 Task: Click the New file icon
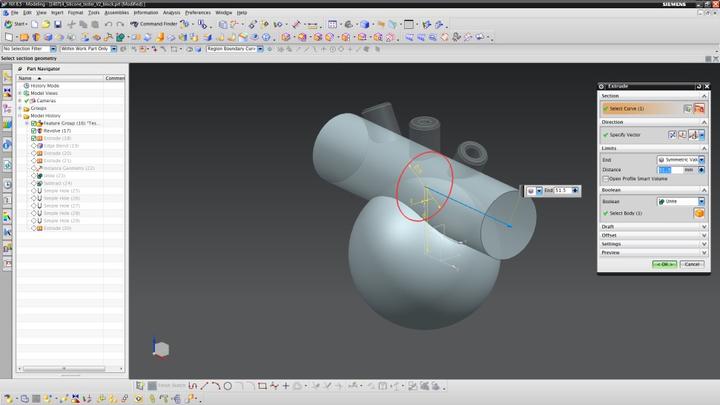tap(34, 24)
